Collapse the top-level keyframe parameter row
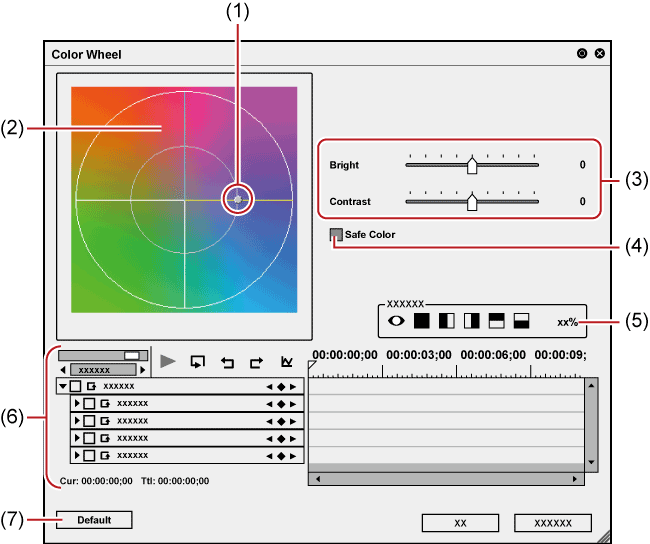Screen dimensions: 650x544 coord(63,386)
